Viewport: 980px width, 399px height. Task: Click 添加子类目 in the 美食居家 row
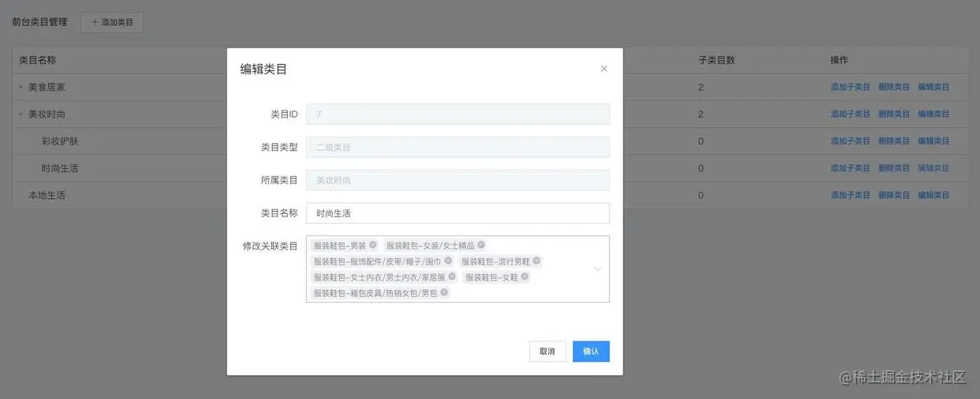pyautogui.click(x=850, y=87)
